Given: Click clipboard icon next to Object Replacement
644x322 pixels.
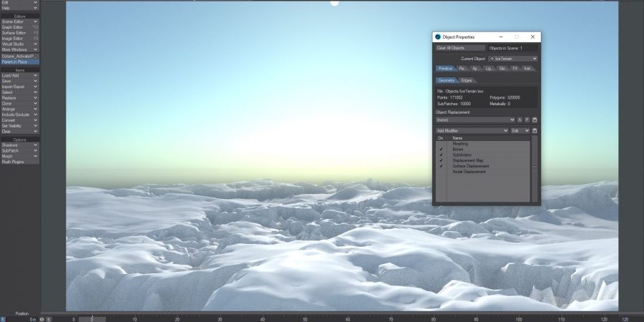Looking at the screenshot, I should point(535,119).
